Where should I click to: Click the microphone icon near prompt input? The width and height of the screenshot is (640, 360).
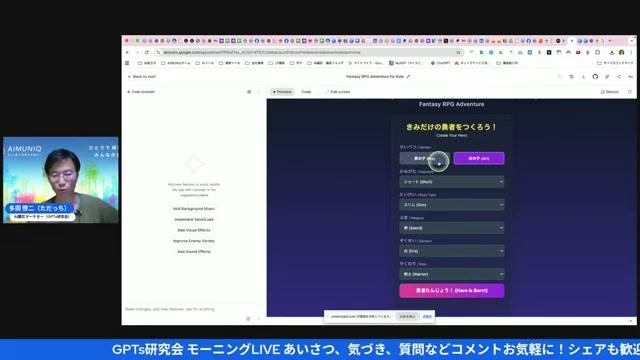click(x=248, y=319)
